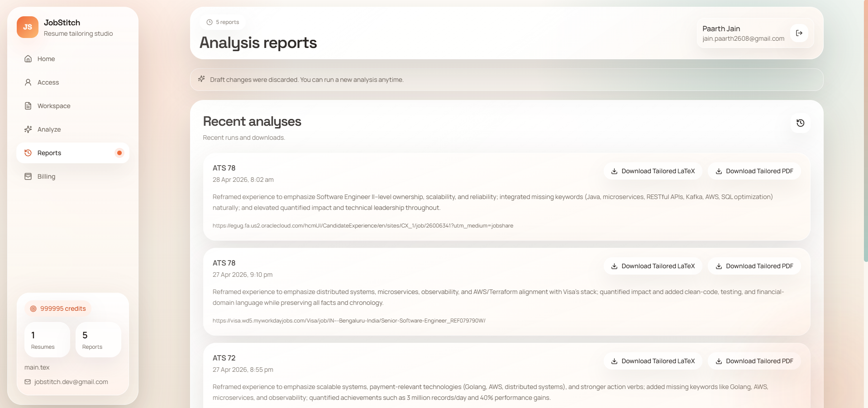Click the Home house icon
This screenshot has width=868, height=408.
28,59
